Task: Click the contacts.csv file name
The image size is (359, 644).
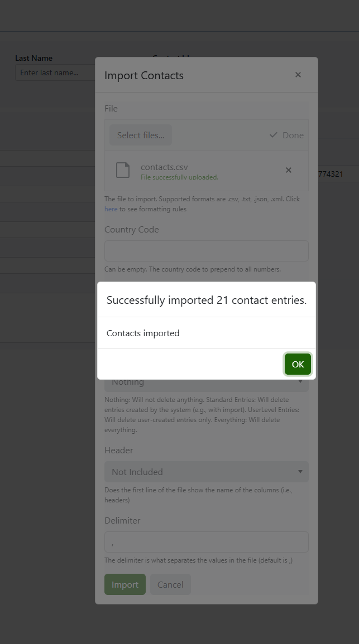Action: tap(165, 167)
